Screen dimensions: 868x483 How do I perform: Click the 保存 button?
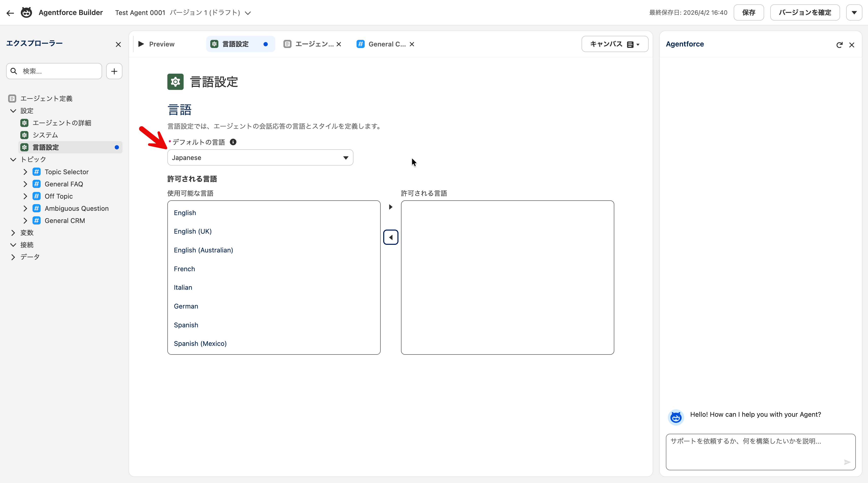pos(748,12)
